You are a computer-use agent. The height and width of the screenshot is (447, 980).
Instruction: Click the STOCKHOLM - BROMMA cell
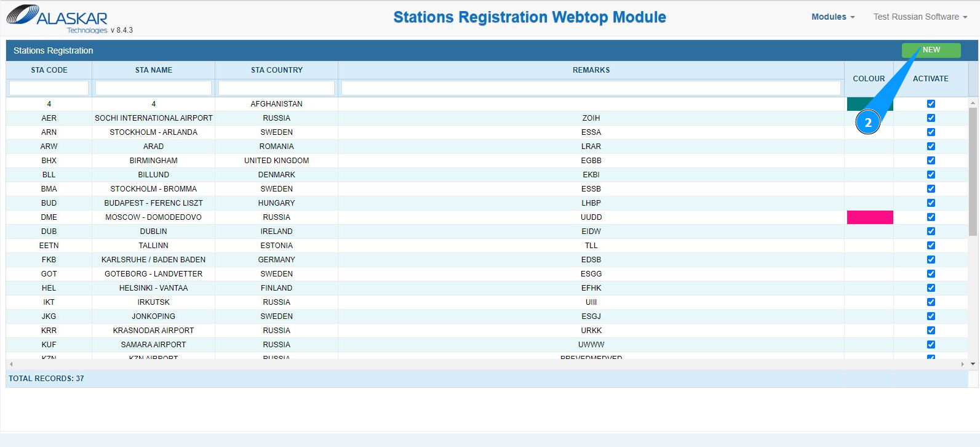(154, 189)
